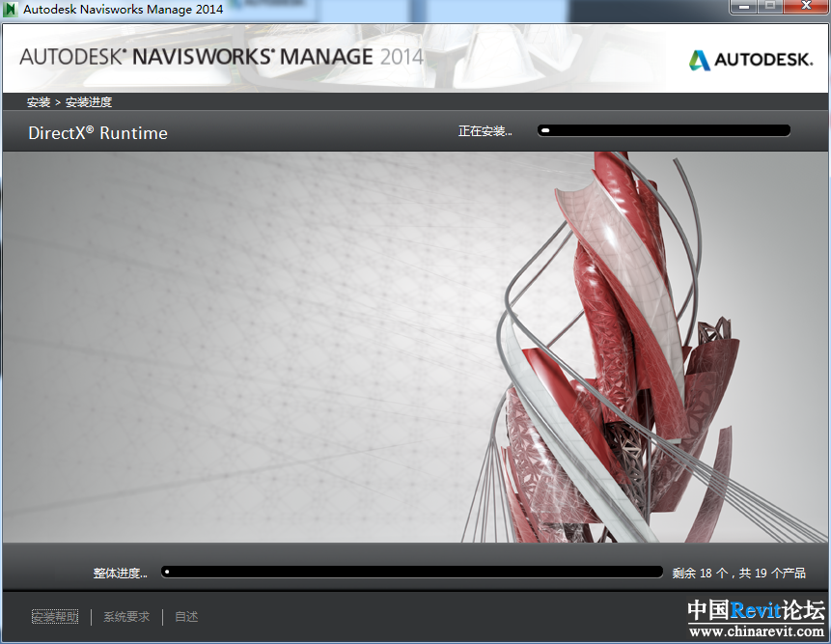Image resolution: width=831 pixels, height=644 pixels.
Task: Click the DirectX Runtime install progress bar
Action: pos(664,131)
